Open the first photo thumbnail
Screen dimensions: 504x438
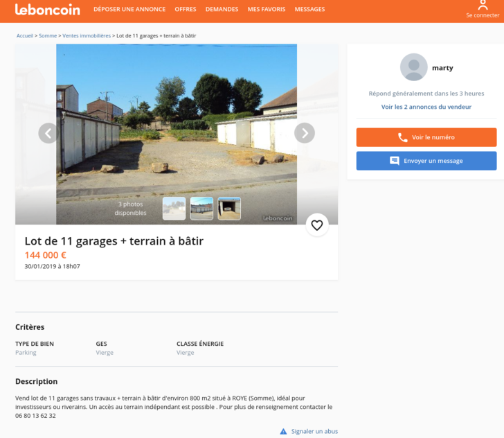click(x=174, y=209)
